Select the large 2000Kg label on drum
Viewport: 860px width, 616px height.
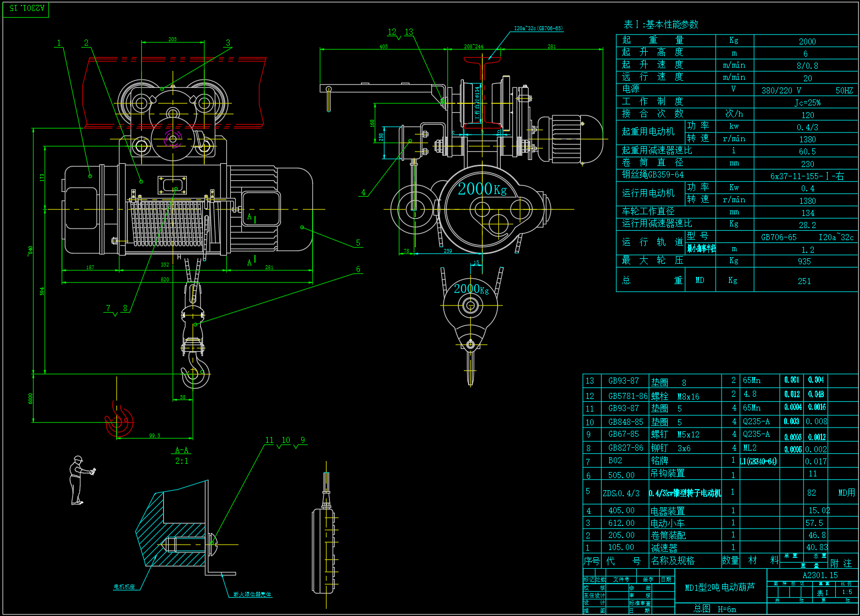click(482, 189)
